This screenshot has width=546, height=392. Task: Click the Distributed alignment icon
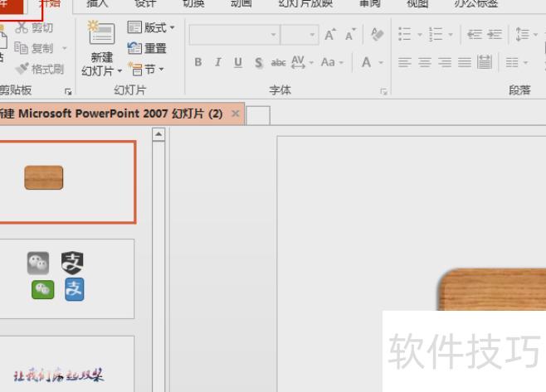click(x=485, y=62)
